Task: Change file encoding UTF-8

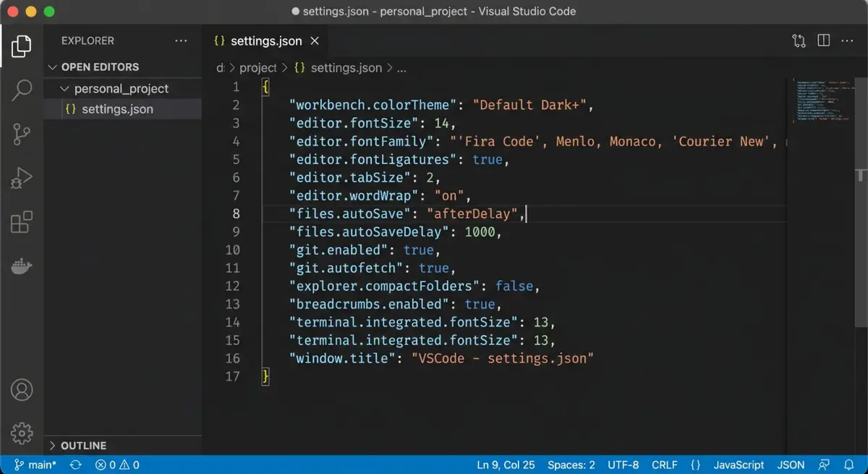Action: point(624,465)
